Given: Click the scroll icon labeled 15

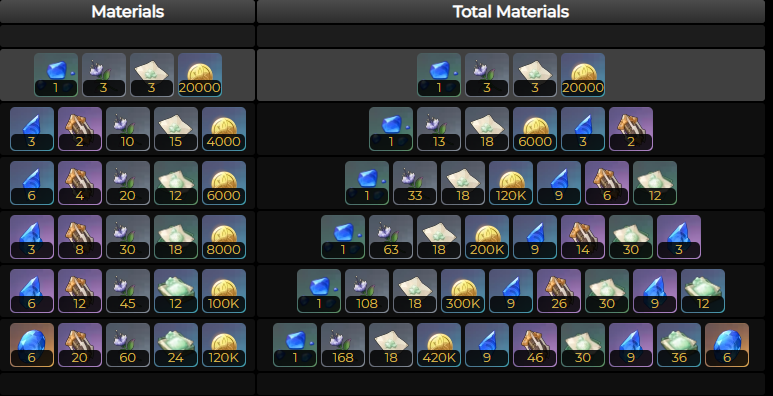Looking at the screenshot, I should [176, 129].
